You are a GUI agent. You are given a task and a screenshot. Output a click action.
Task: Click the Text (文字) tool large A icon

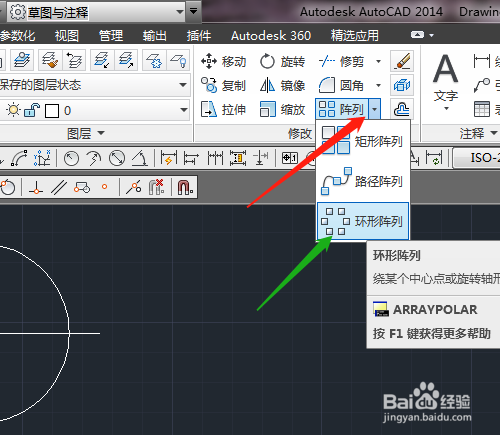point(446,69)
